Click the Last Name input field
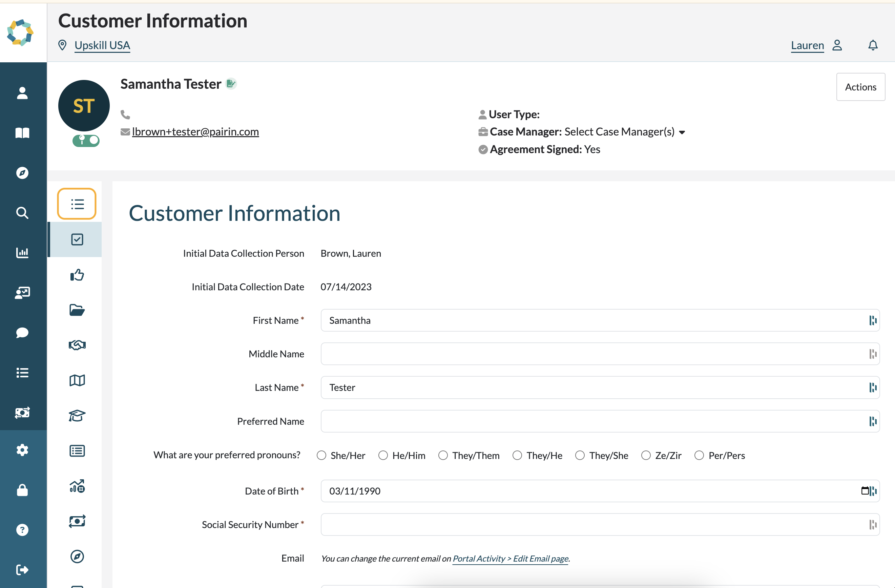The width and height of the screenshot is (895, 588). (600, 387)
